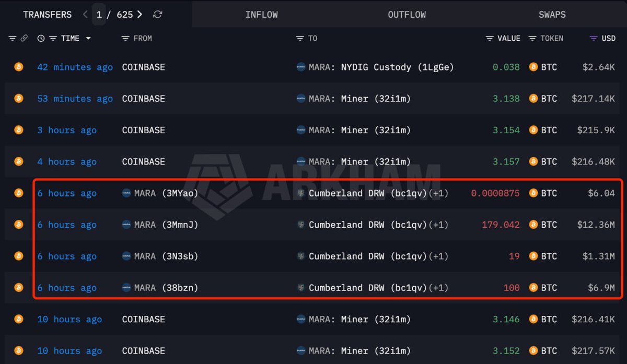Click the USD amount $217.57K
The height and width of the screenshot is (364, 627).
point(593,351)
